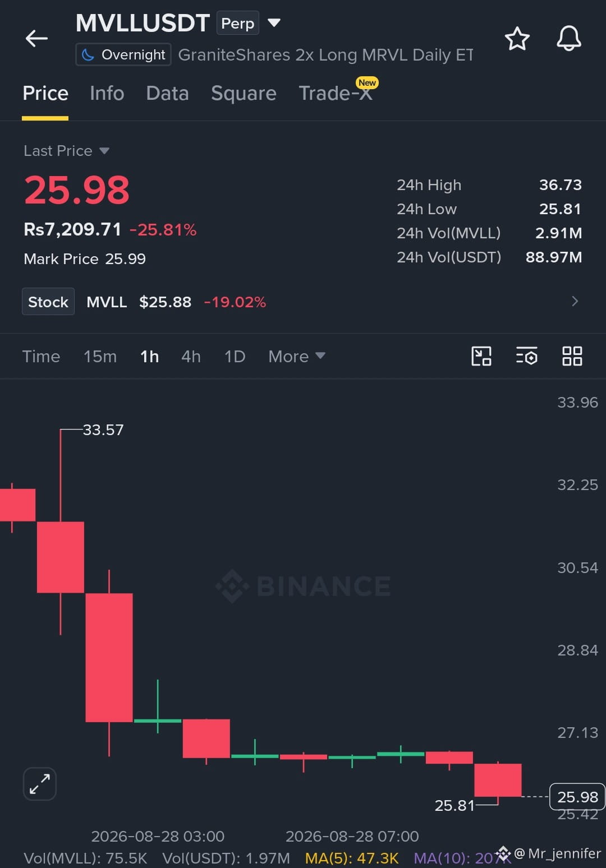
Task: Open chart indicator settings icon
Action: point(526,356)
